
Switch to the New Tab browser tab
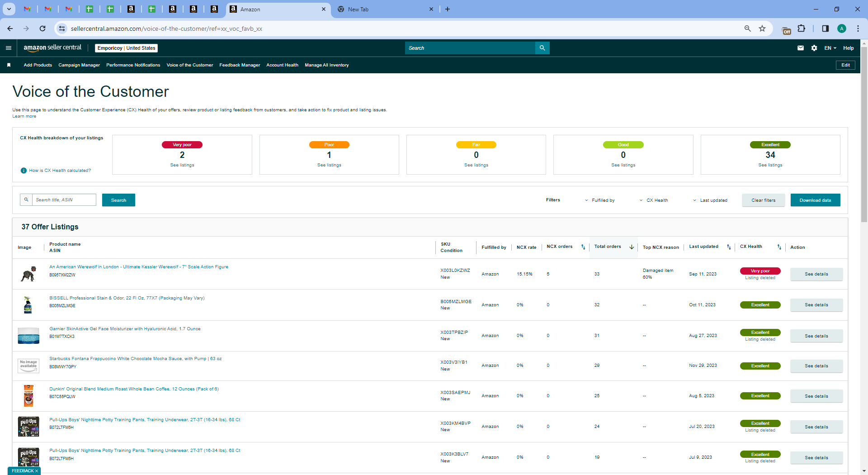point(384,9)
